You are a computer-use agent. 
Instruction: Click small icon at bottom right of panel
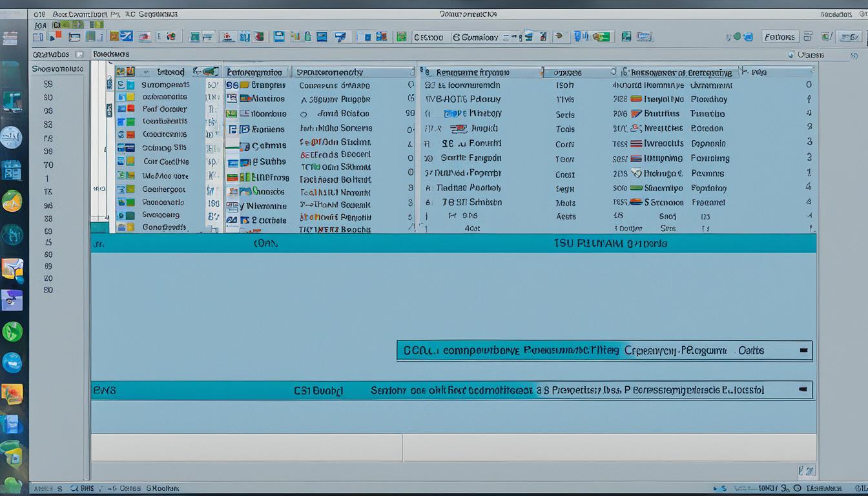coord(807,471)
